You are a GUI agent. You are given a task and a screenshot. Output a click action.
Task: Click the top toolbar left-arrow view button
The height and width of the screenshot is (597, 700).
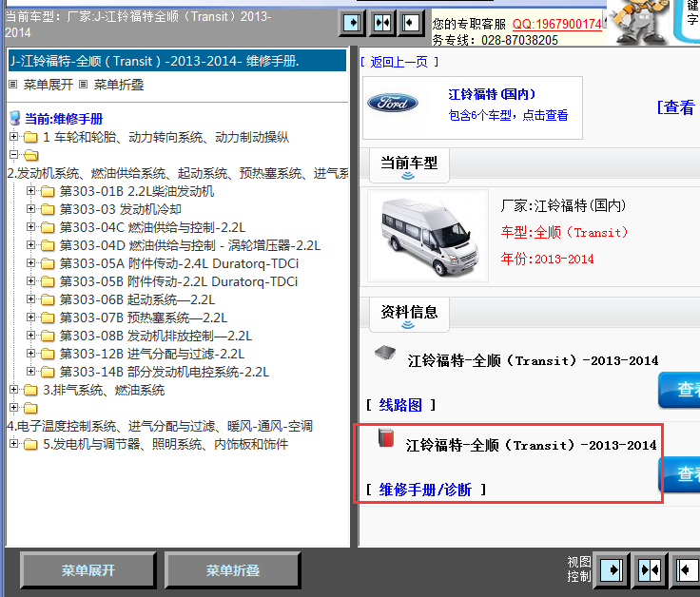click(411, 22)
